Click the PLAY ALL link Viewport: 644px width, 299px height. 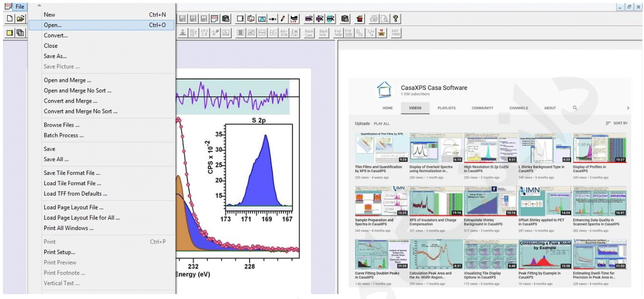point(382,124)
